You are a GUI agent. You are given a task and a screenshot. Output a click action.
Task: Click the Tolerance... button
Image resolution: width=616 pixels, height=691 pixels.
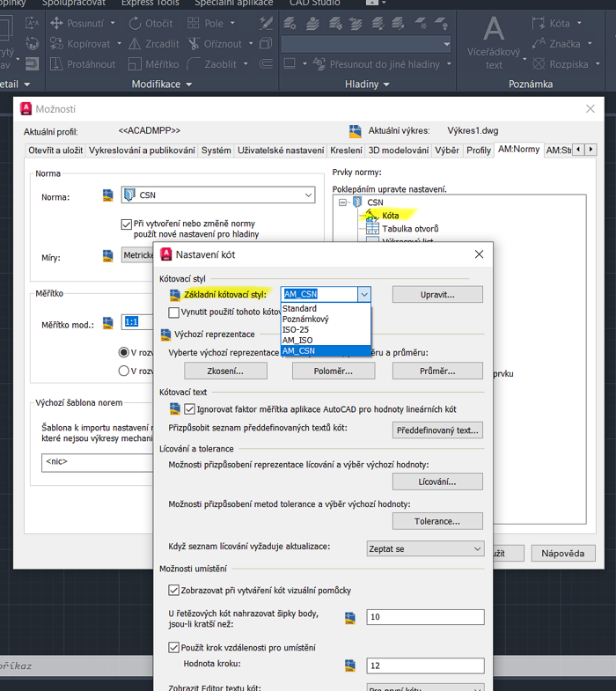click(x=437, y=521)
